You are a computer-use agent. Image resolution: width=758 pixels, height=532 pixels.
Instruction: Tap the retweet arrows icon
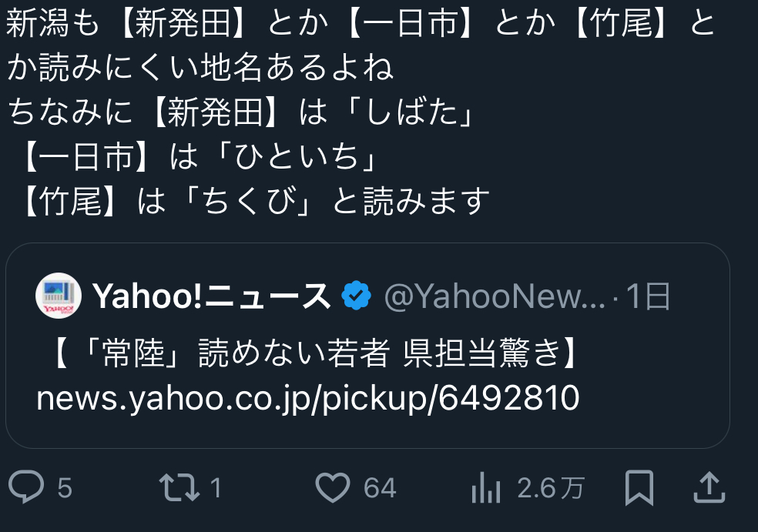[179, 487]
